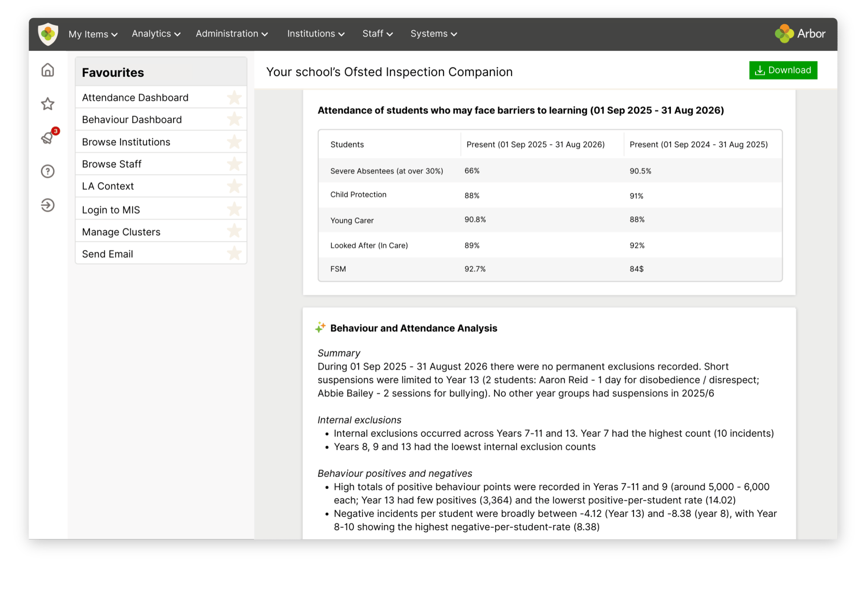Click the Students column header
The width and height of the screenshot is (868, 615).
tap(347, 144)
